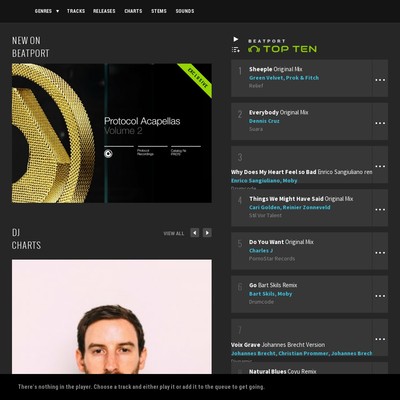400x400 pixels.
Task: Open artists Cari Golden, Reinier Zonneveld
Action: [290, 207]
